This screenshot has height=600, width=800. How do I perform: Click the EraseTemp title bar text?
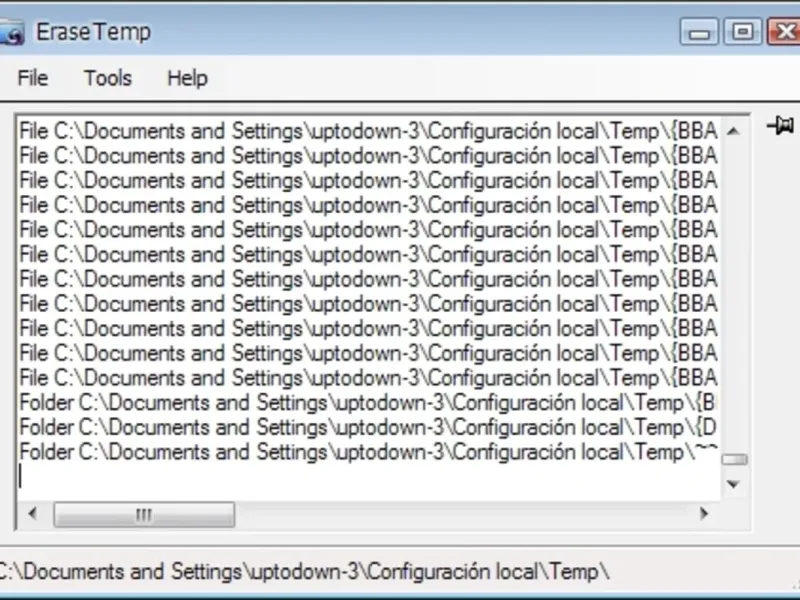(93, 32)
